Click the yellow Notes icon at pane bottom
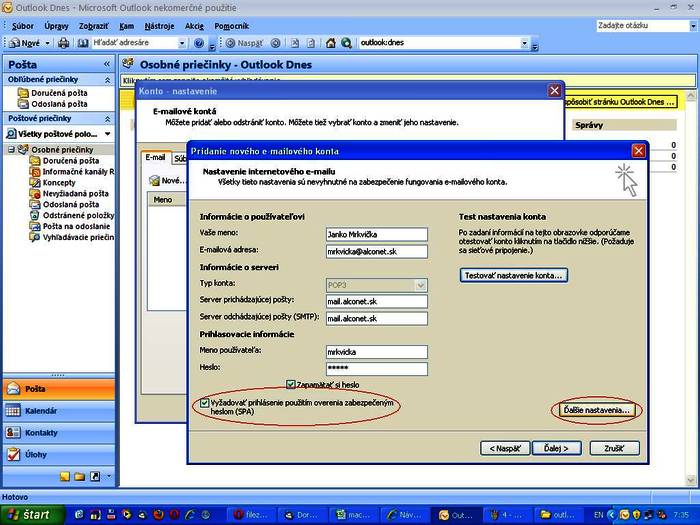This screenshot has height=525, width=700. [65, 476]
